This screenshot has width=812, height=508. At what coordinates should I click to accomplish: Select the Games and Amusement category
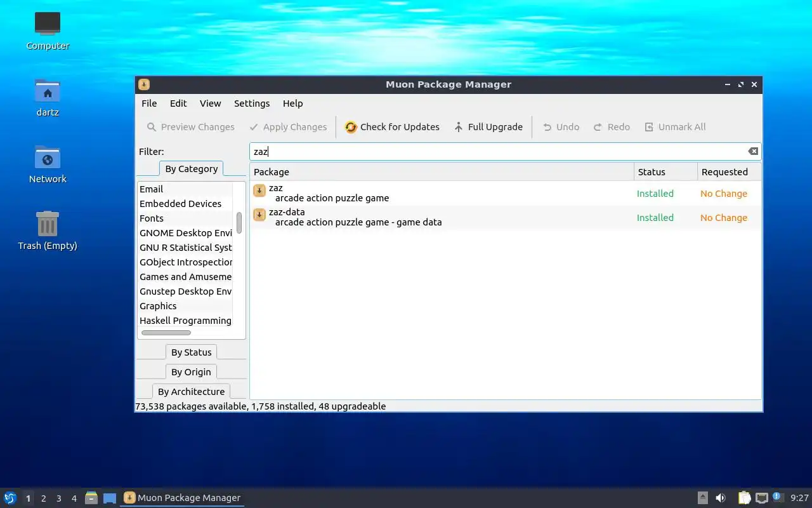(x=185, y=277)
